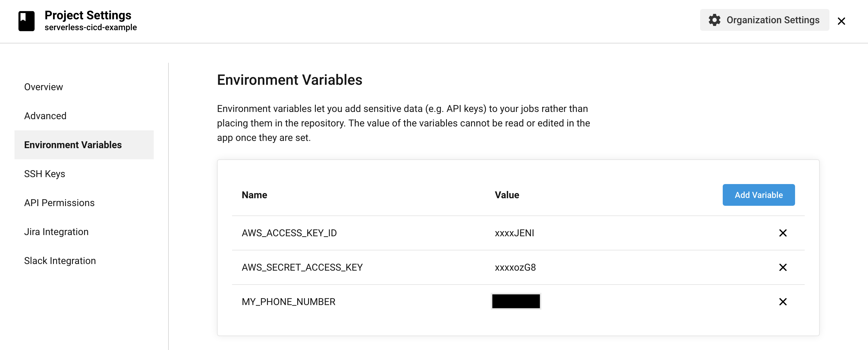Open the Advanced settings section
The height and width of the screenshot is (350, 868).
45,116
